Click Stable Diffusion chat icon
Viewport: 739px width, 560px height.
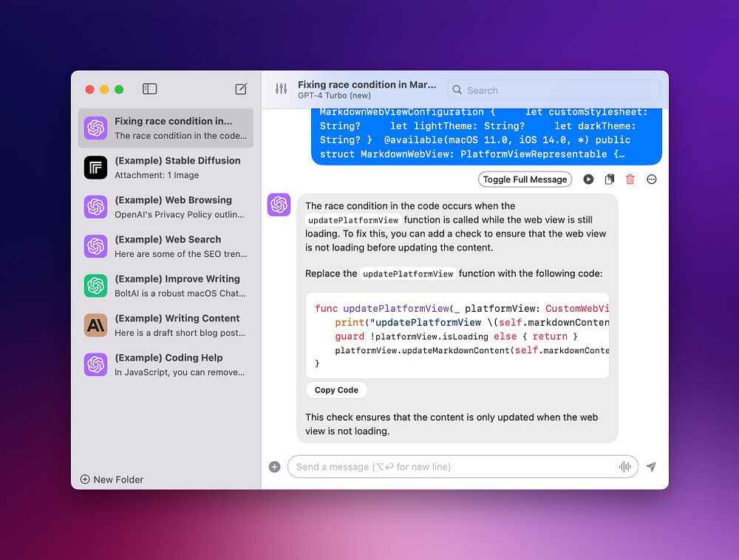point(95,168)
